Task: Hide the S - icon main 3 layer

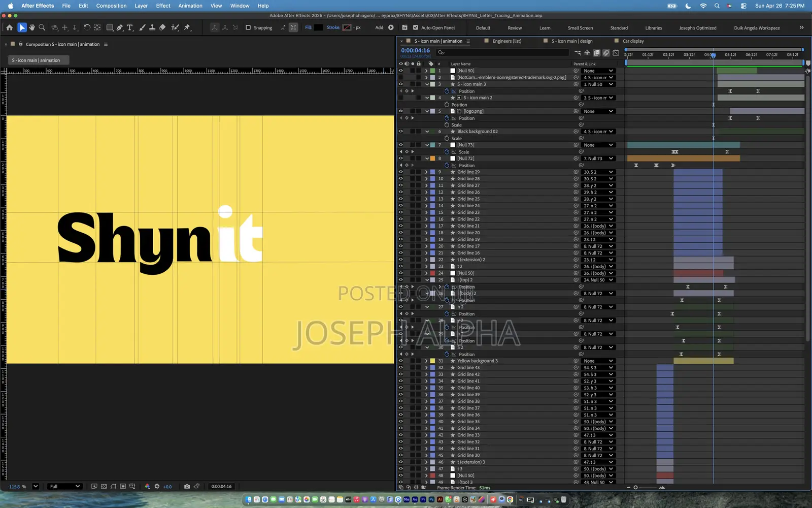Action: [400, 84]
